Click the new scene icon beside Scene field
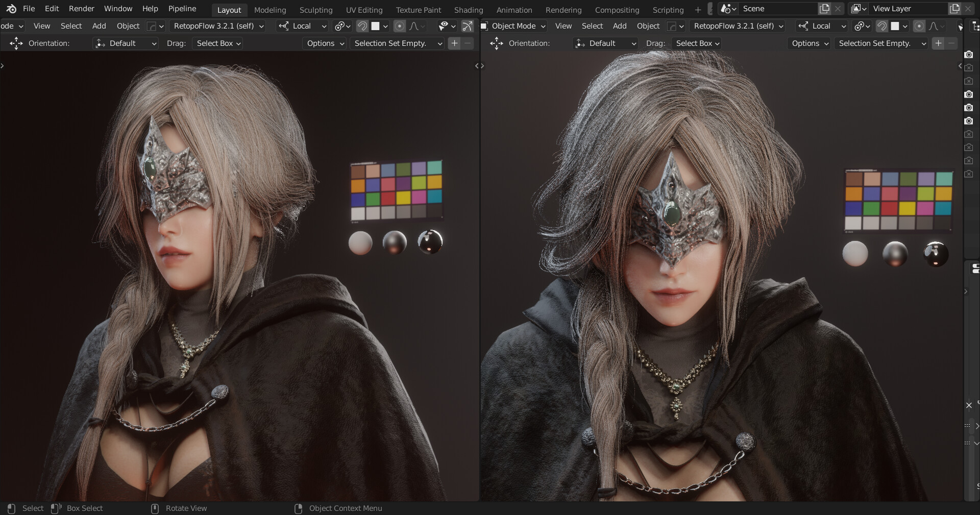The image size is (980, 515). [x=824, y=9]
